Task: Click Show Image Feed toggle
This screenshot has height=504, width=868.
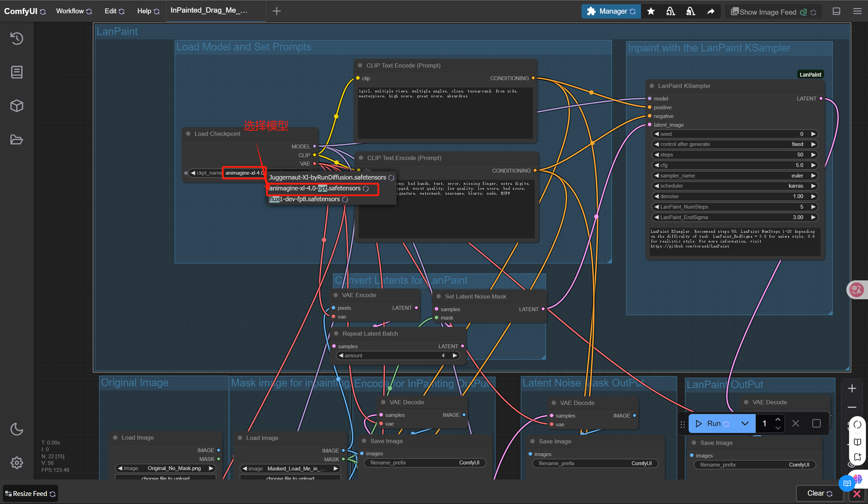Action: click(768, 12)
